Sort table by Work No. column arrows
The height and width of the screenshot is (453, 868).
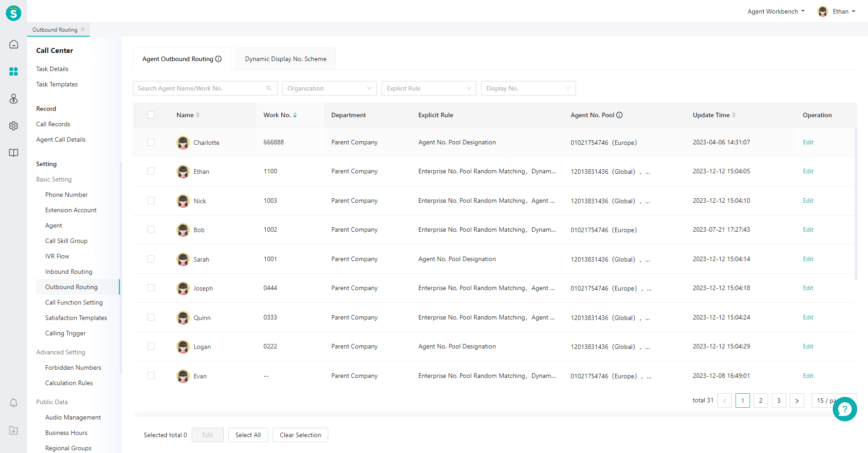click(295, 115)
